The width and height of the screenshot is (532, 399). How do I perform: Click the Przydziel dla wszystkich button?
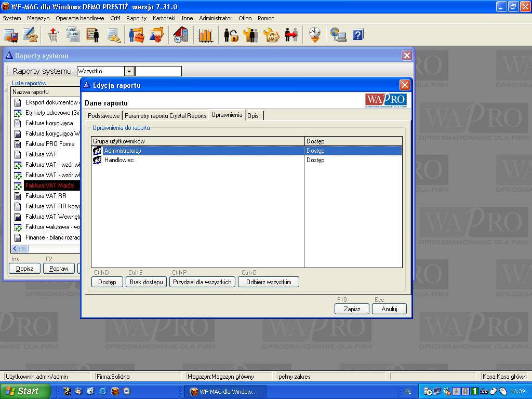pyautogui.click(x=203, y=282)
